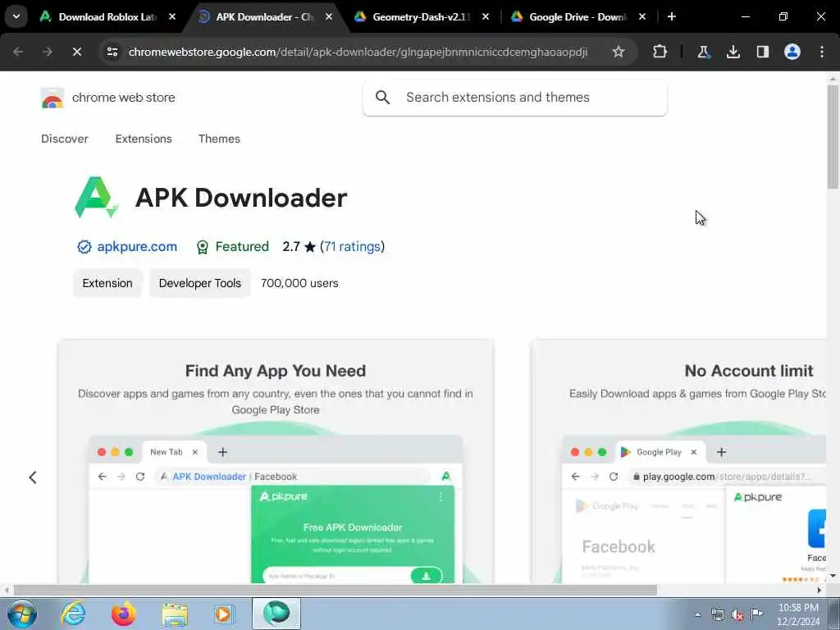Switch to Google Drive - Download tab
Screen dimensions: 840x630
[578, 16]
